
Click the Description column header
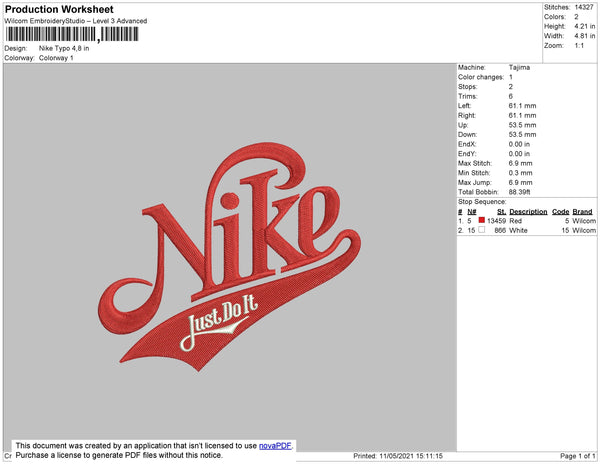coord(527,211)
